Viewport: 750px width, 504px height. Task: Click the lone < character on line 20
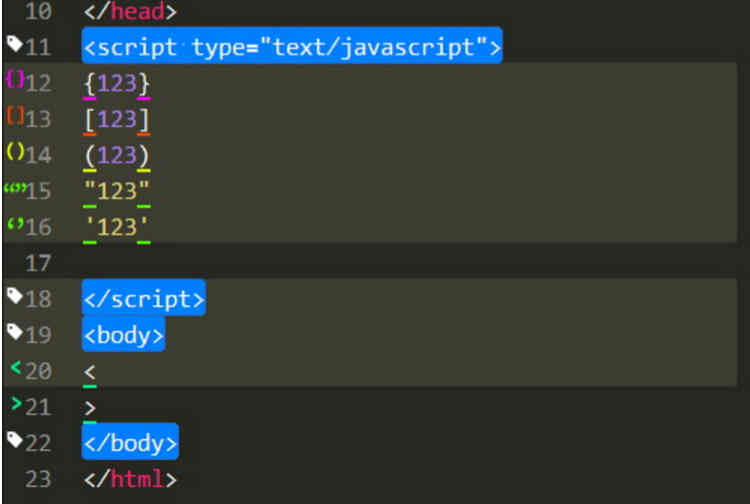click(x=89, y=372)
